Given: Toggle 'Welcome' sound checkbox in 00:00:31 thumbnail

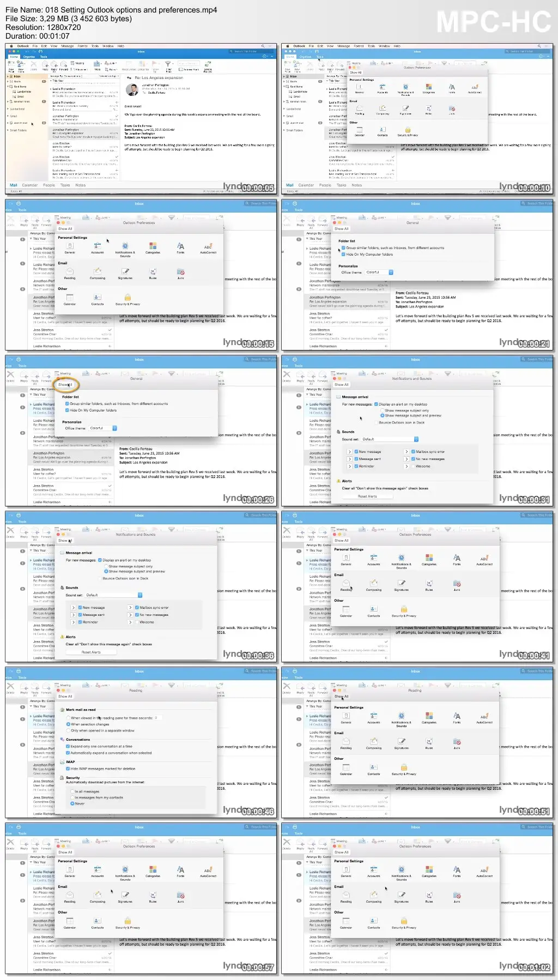Looking at the screenshot, I should 413,466.
